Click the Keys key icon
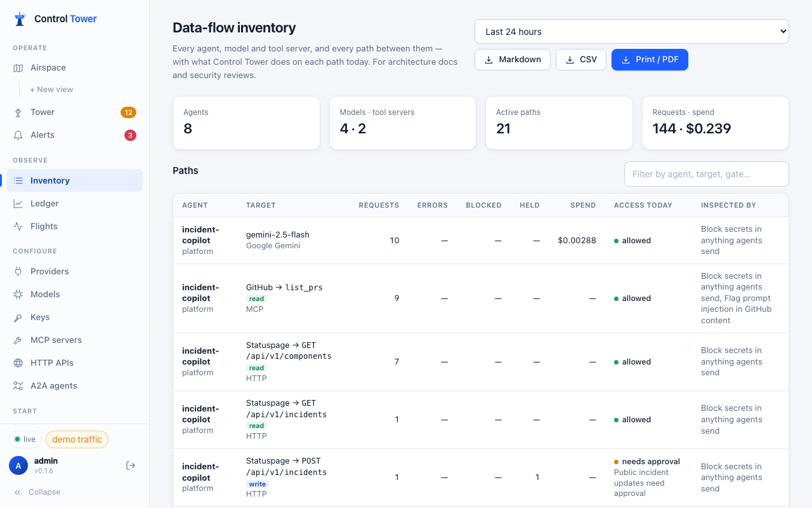 coord(18,317)
